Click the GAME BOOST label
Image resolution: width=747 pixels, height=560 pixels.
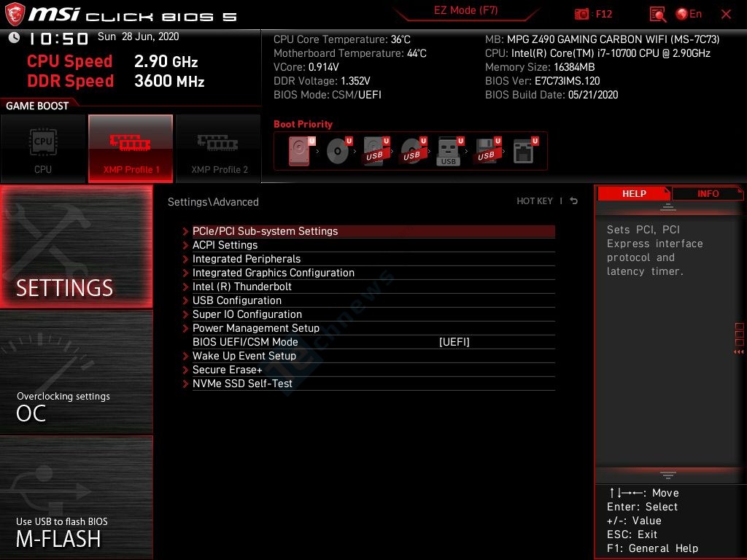[37, 106]
